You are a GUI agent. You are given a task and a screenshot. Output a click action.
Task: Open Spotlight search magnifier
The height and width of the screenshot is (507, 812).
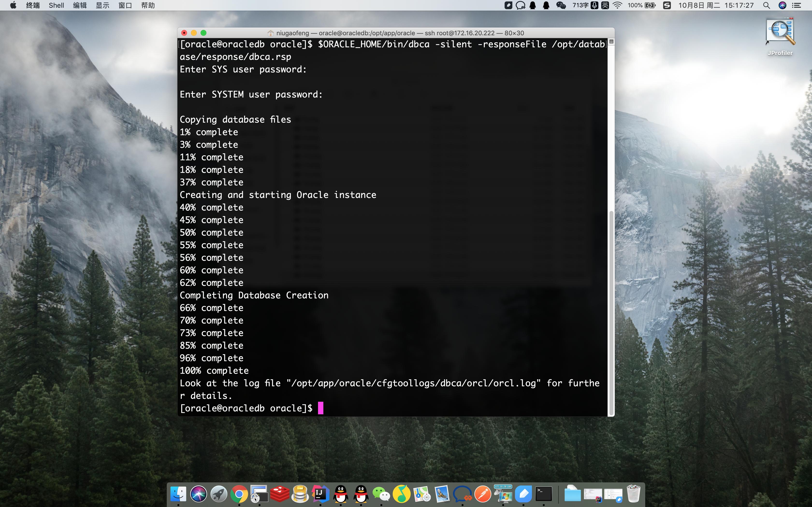point(766,5)
